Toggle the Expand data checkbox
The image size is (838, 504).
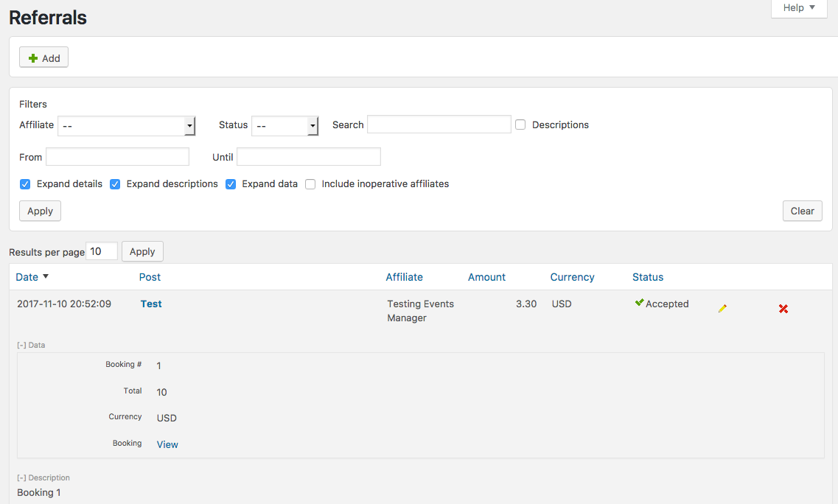(x=231, y=184)
